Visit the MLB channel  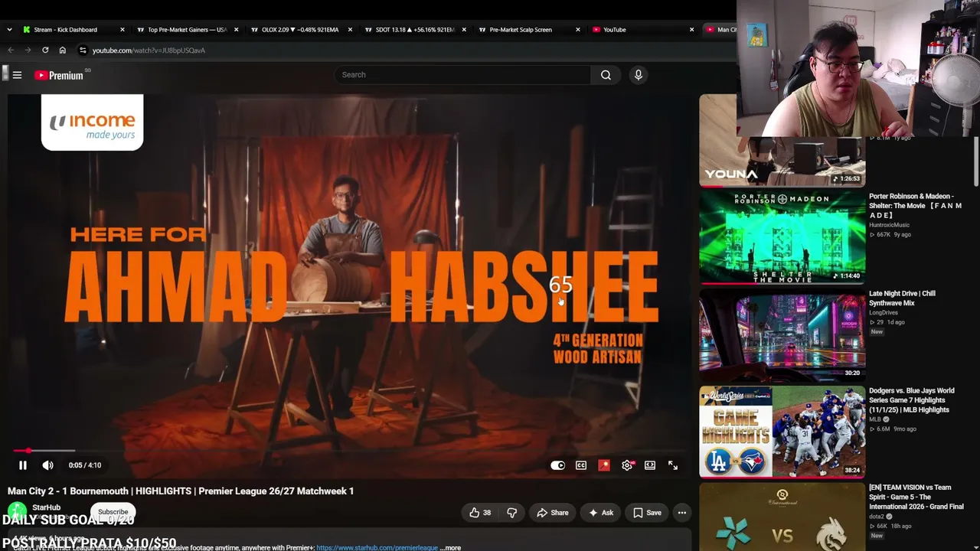pos(875,419)
